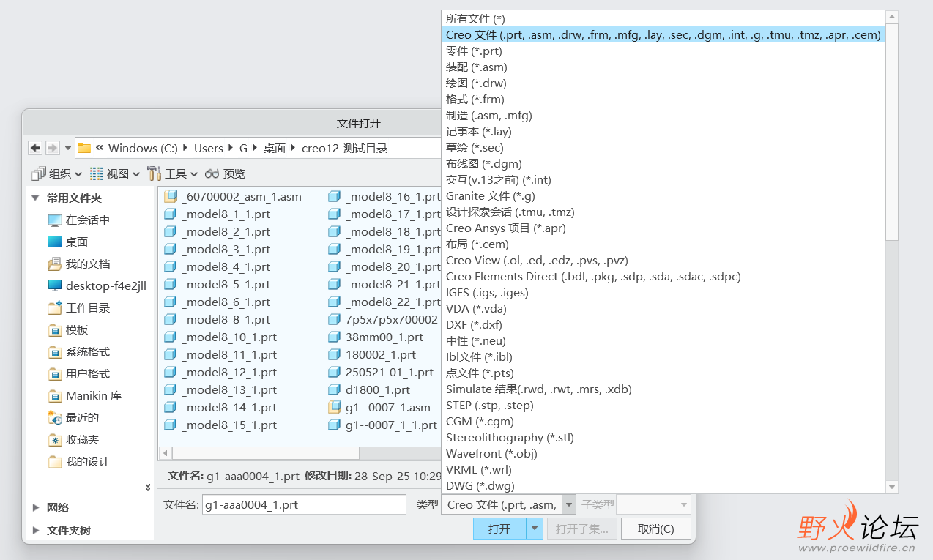Click the back navigation arrow icon

coord(35,148)
